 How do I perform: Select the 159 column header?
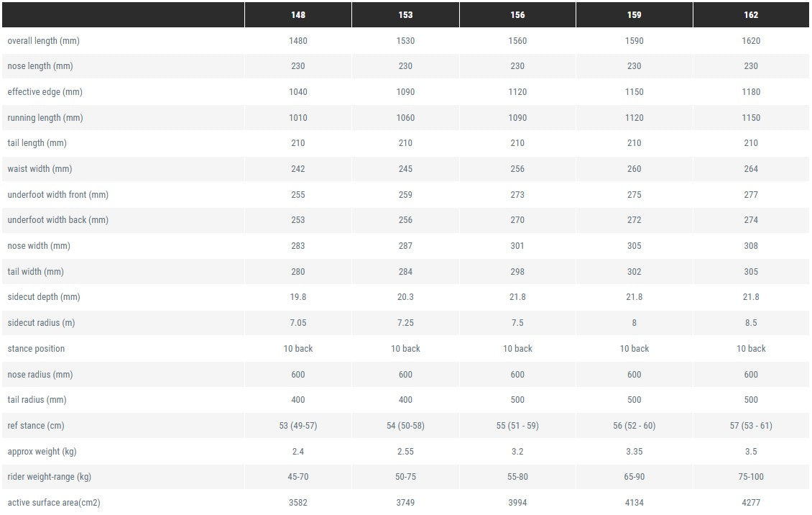tap(635, 15)
